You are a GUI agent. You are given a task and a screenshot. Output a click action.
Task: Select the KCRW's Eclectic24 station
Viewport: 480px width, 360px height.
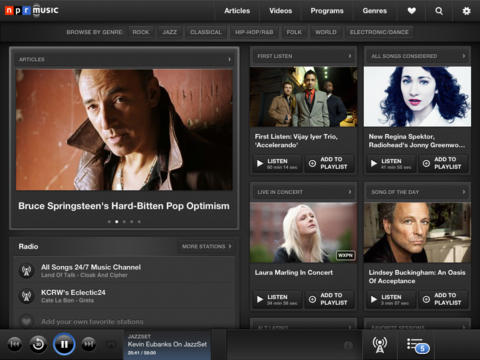click(124, 296)
